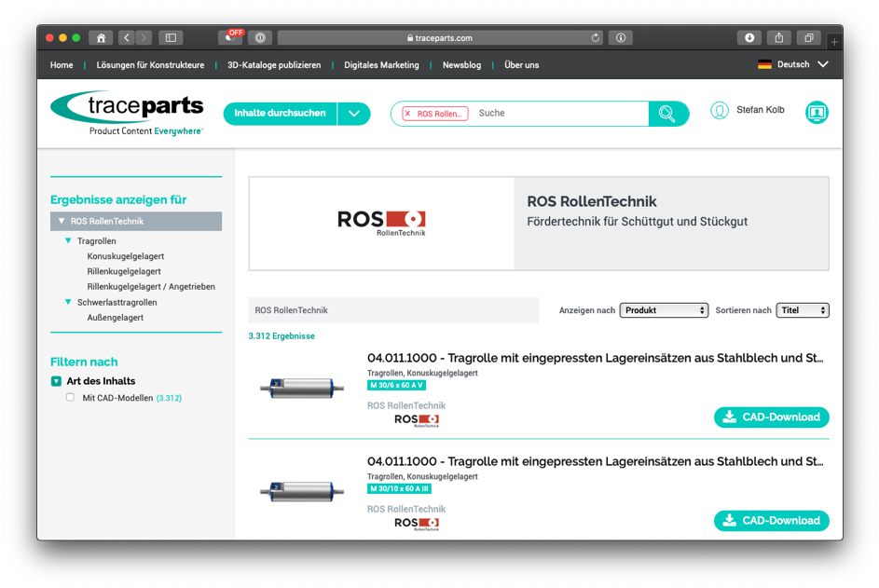Click the Safari share icon
Viewport: 879px width, 588px height.
[779, 38]
